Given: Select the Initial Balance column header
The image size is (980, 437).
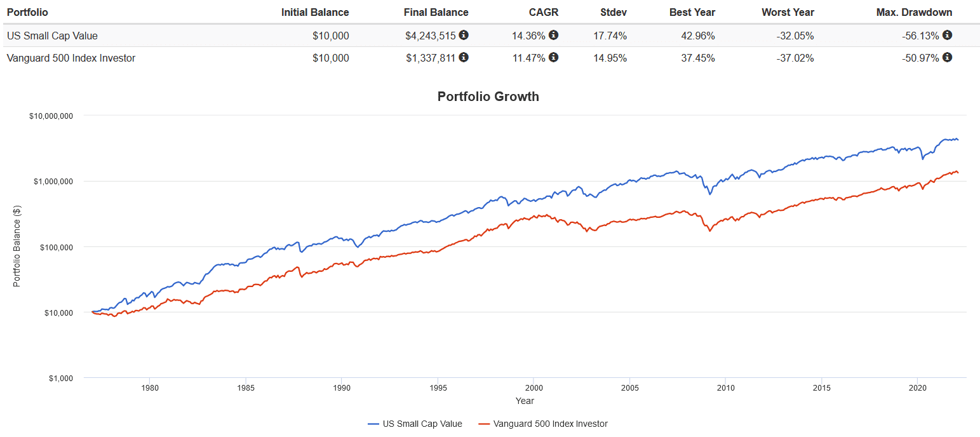Looking at the screenshot, I should (315, 12).
